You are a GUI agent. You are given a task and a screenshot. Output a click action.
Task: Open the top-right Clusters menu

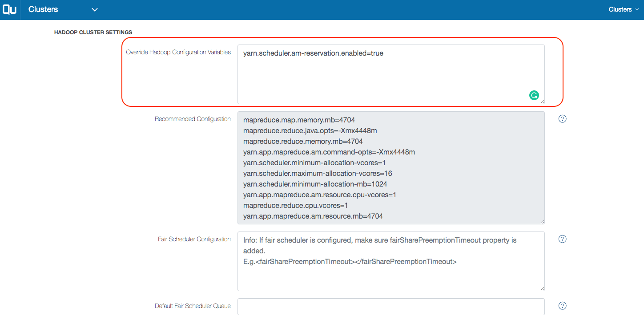tap(624, 9)
